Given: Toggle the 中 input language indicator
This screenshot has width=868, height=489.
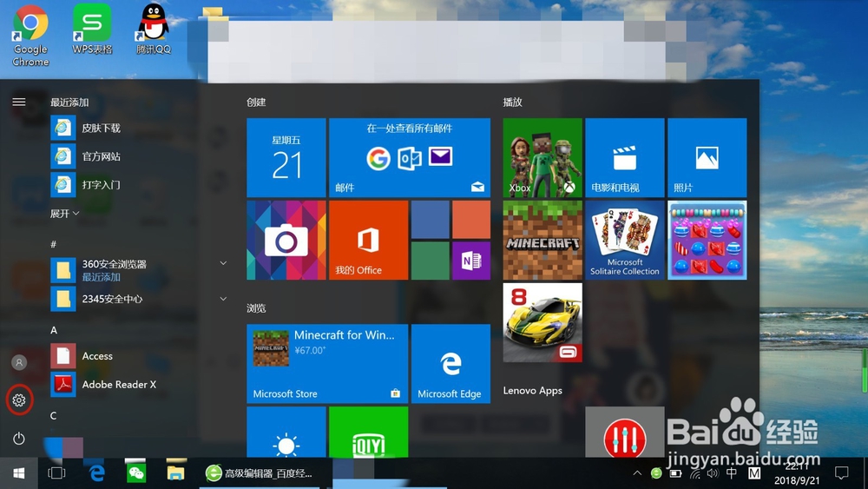Looking at the screenshot, I should click(x=731, y=473).
